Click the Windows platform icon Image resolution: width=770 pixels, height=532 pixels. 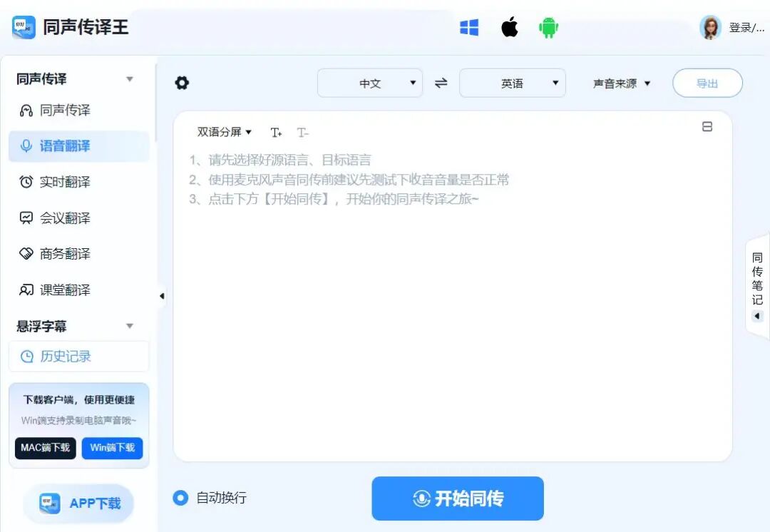coord(469,29)
